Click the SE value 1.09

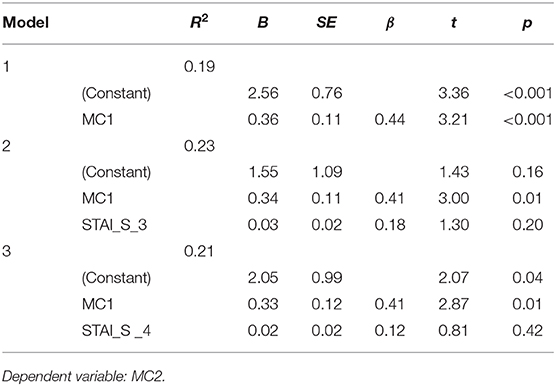[327, 172]
